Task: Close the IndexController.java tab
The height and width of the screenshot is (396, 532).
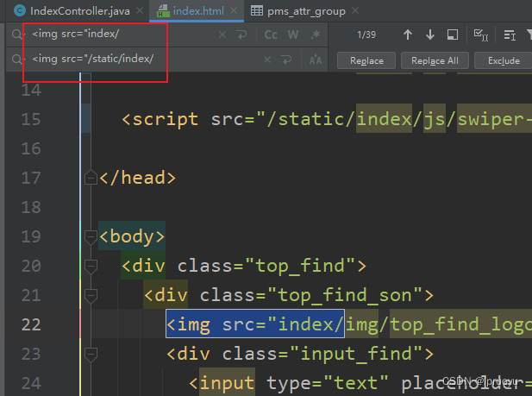Action: click(x=140, y=10)
